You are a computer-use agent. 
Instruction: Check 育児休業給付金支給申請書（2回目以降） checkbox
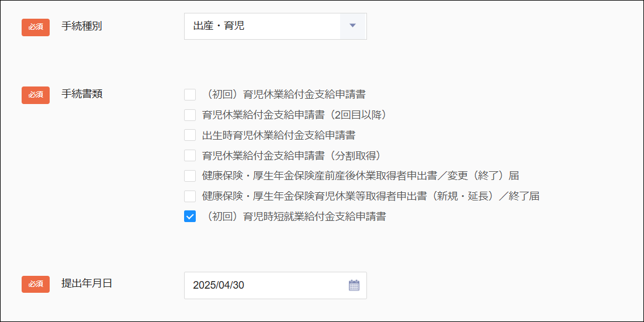tap(190, 115)
